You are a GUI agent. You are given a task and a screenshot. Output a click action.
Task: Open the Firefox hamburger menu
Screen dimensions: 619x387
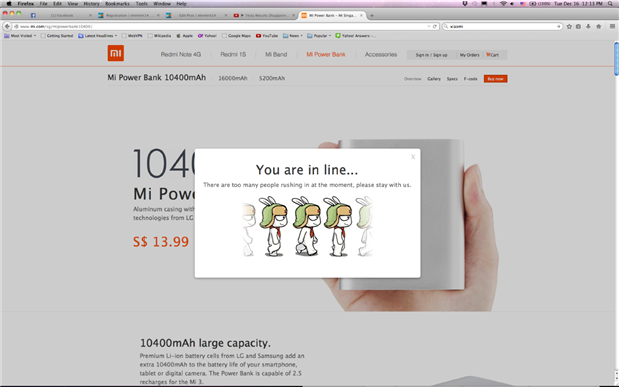click(x=612, y=26)
